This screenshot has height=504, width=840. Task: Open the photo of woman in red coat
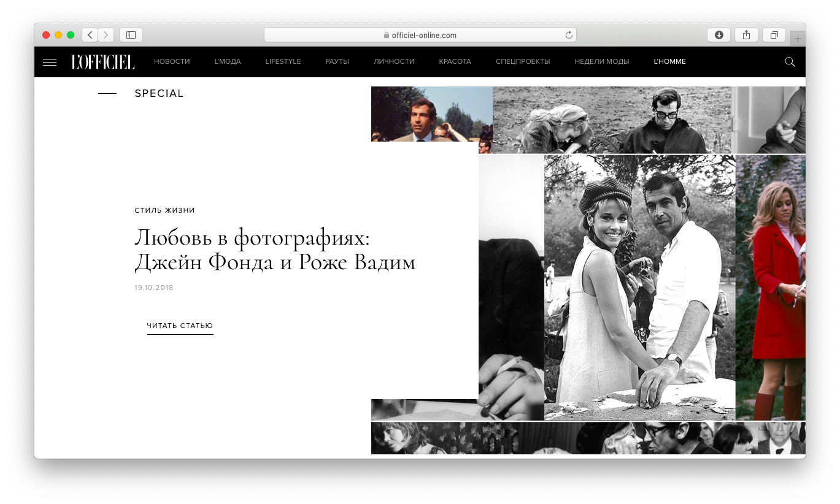click(x=771, y=288)
